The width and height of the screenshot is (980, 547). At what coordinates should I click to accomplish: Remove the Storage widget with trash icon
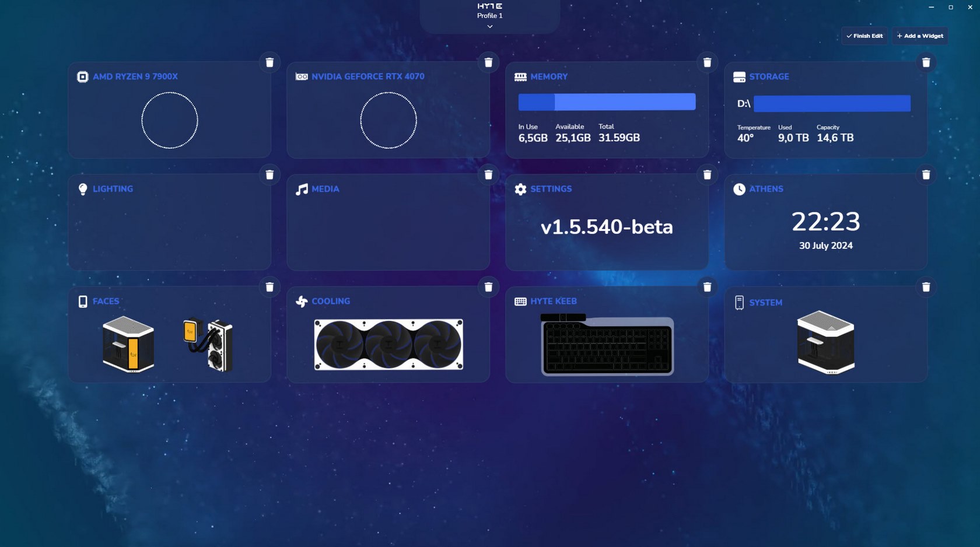click(x=926, y=62)
